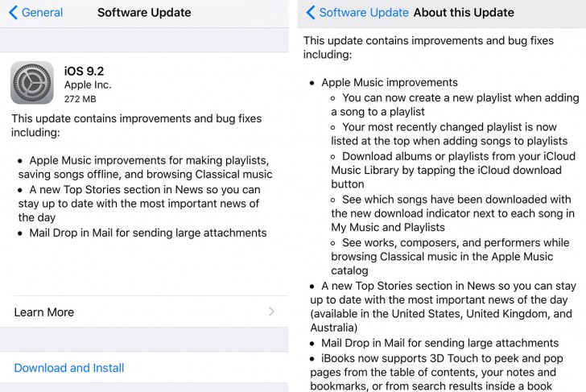Click the 272 MB size label

pos(80,98)
